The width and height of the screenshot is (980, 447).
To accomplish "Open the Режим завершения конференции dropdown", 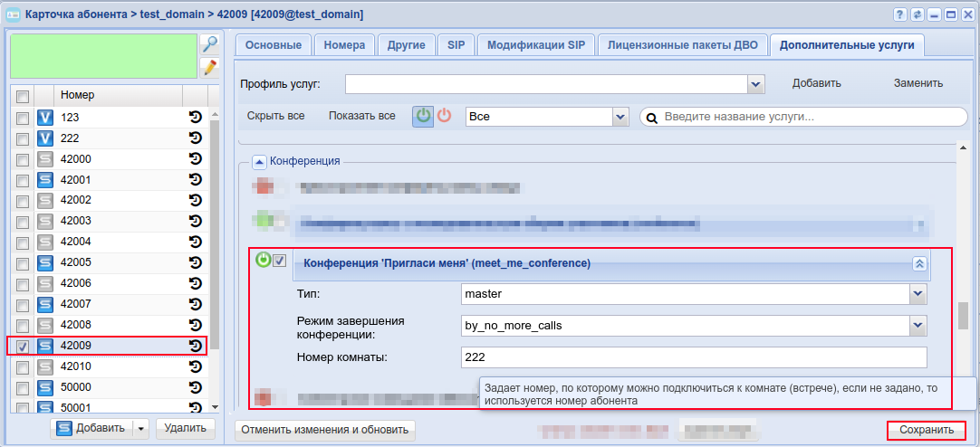I will (x=918, y=325).
